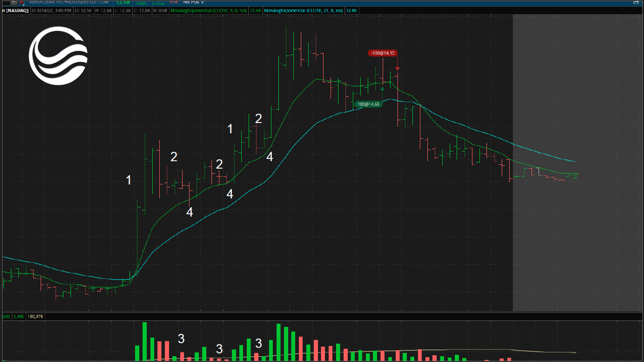Click the tallest green volume bar
This screenshot has width=644, height=362.
(x=145, y=341)
